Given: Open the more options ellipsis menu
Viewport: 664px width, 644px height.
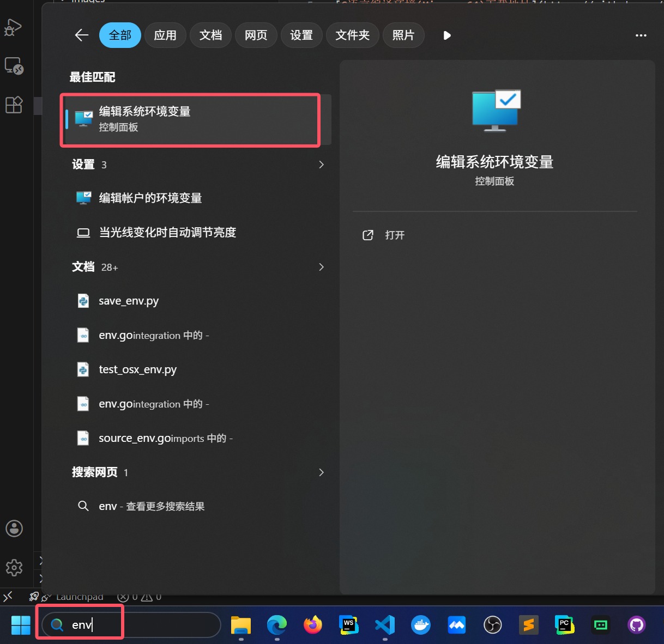Looking at the screenshot, I should [641, 35].
